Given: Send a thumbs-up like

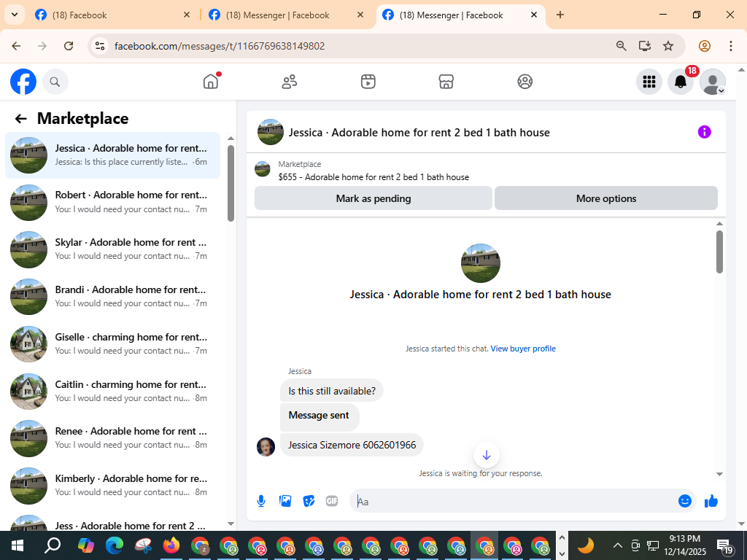Looking at the screenshot, I should (x=711, y=501).
